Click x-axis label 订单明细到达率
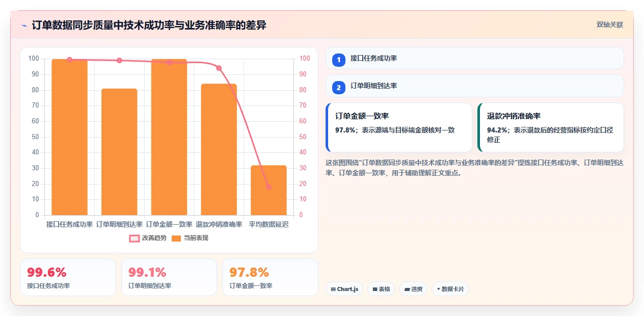Viewport: 644px width, 316px height. [x=119, y=224]
